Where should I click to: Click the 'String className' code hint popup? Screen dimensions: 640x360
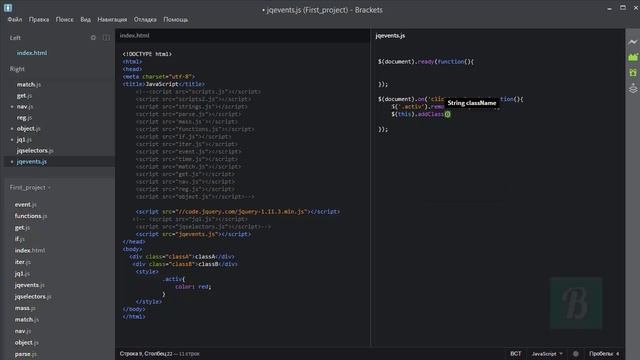click(x=471, y=103)
